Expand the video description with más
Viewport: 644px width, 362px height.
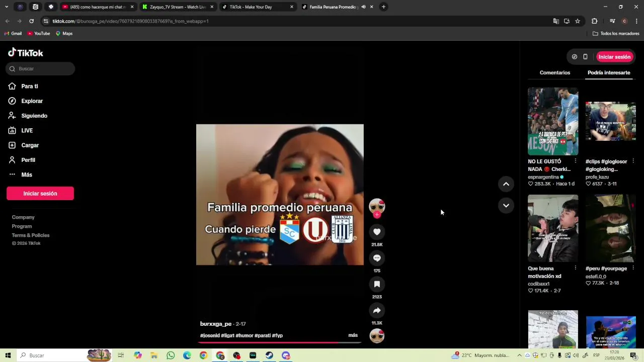point(353,335)
